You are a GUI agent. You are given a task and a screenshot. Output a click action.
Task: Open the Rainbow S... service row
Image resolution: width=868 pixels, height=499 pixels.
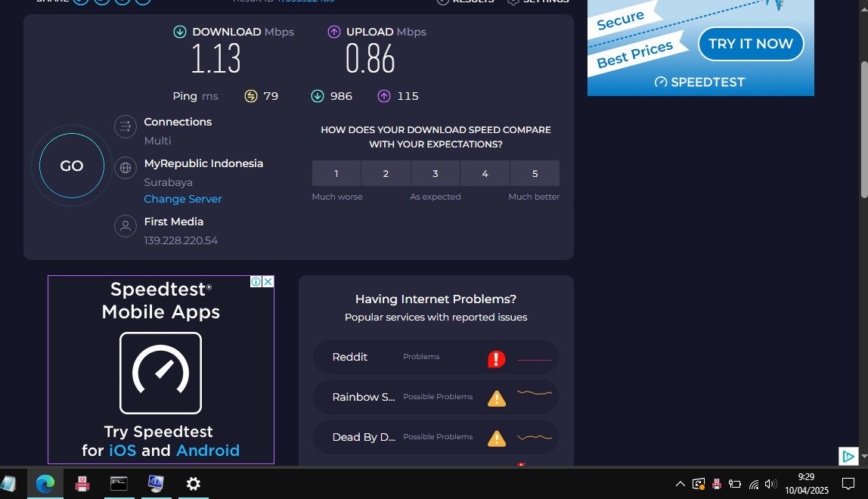pos(436,397)
